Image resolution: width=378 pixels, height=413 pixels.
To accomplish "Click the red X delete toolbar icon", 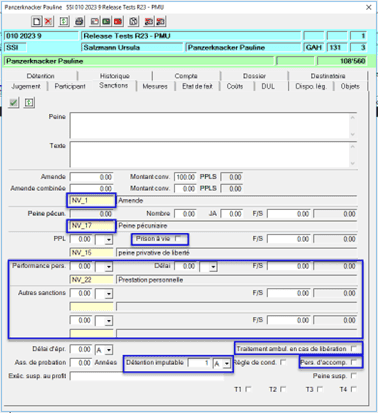I will tap(49, 21).
